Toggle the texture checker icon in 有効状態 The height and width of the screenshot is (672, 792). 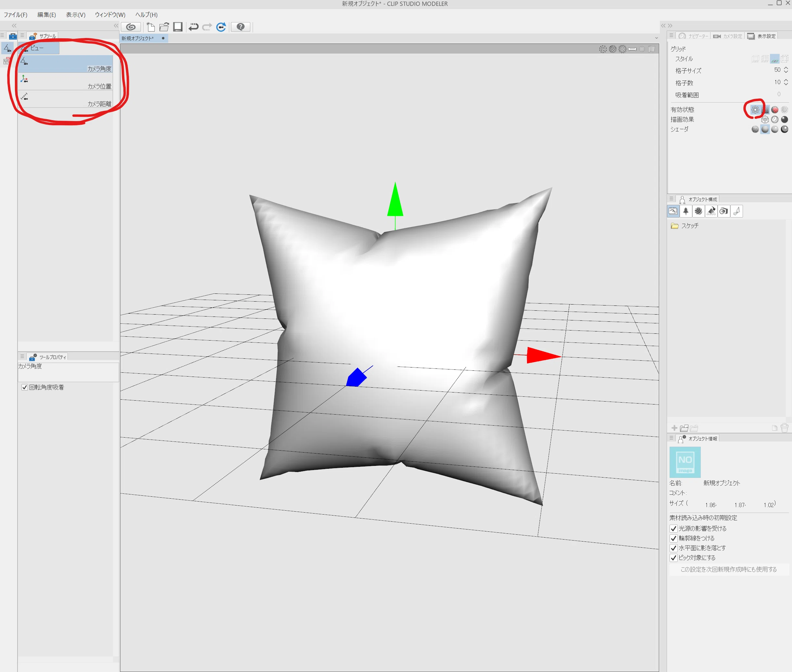click(x=765, y=110)
